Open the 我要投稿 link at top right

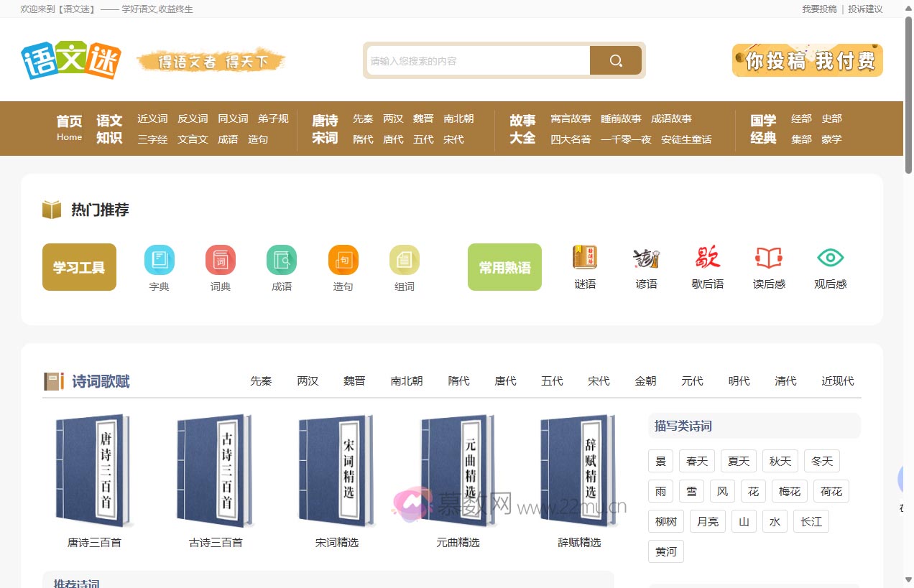(818, 9)
